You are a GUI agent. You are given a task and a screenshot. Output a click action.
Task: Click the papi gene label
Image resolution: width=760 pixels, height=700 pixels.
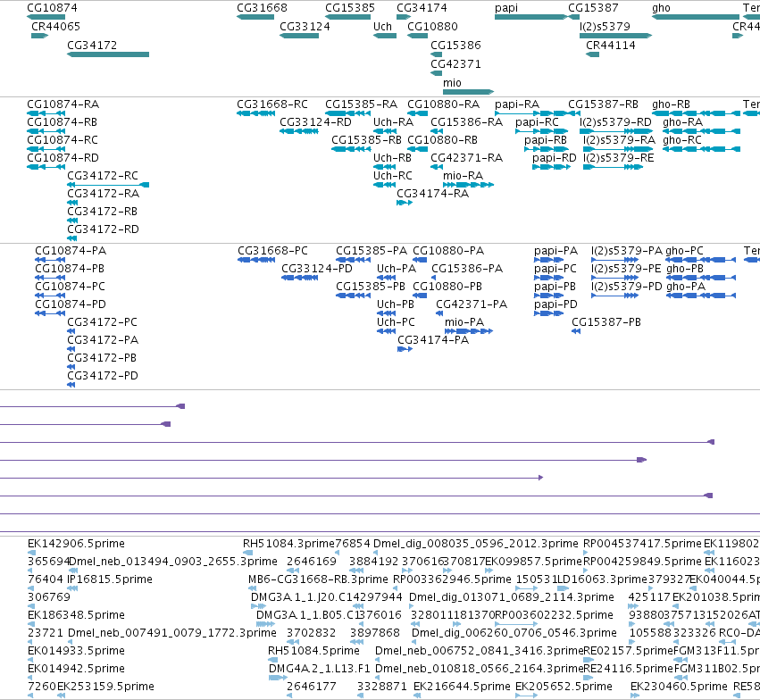(506, 8)
